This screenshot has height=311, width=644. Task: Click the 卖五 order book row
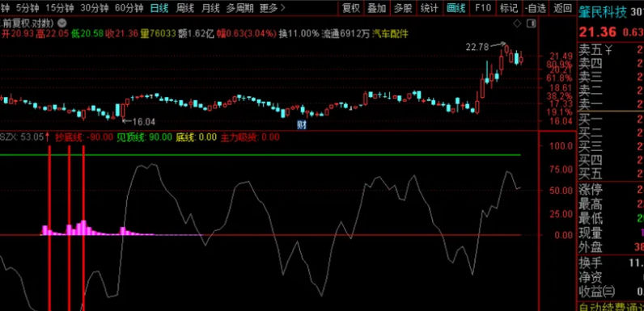pyautogui.click(x=611, y=50)
